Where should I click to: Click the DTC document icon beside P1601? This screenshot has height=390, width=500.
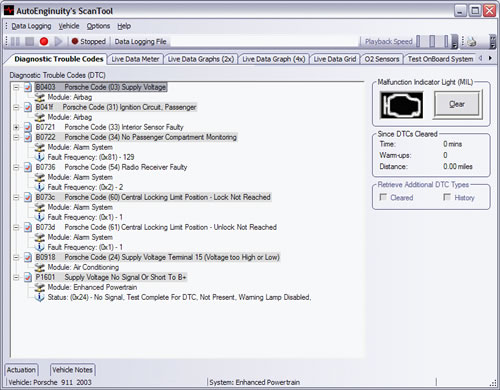[28, 277]
